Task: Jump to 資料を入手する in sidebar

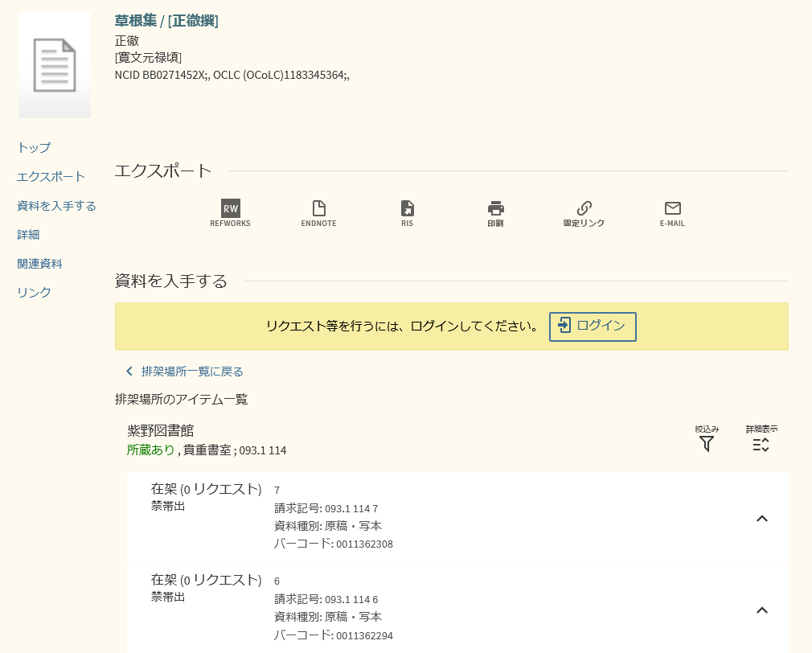Action: 56,206
